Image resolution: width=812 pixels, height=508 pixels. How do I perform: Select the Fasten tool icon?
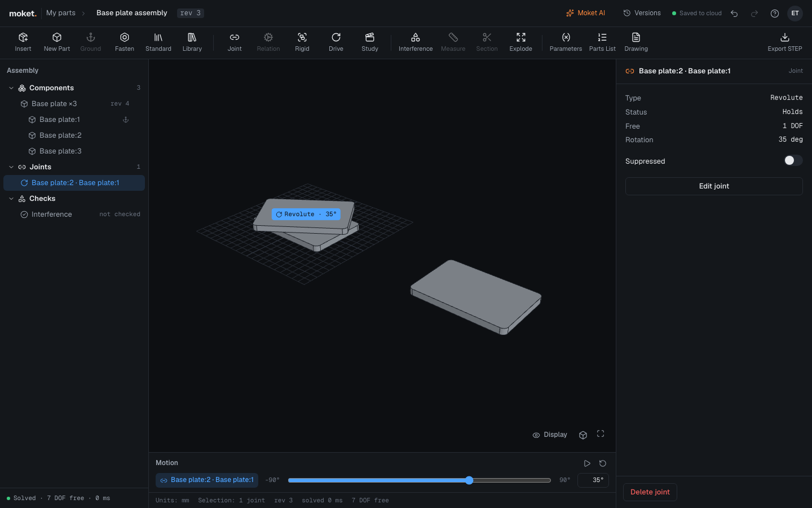[125, 37]
